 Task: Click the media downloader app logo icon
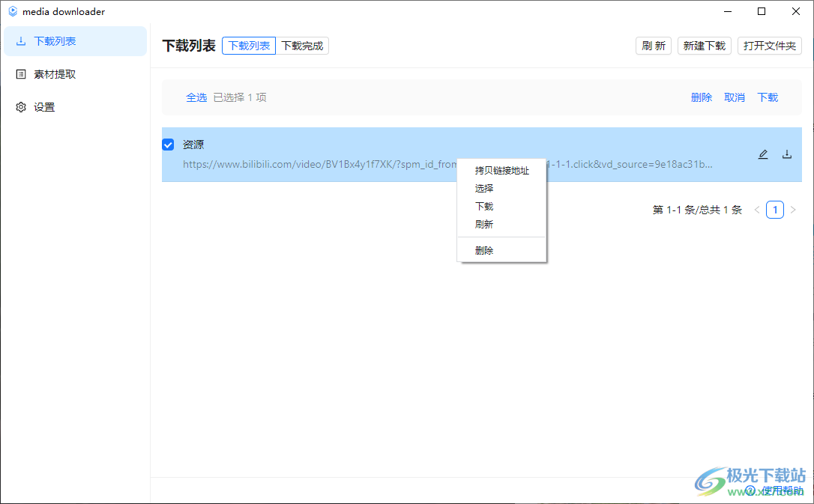point(13,11)
